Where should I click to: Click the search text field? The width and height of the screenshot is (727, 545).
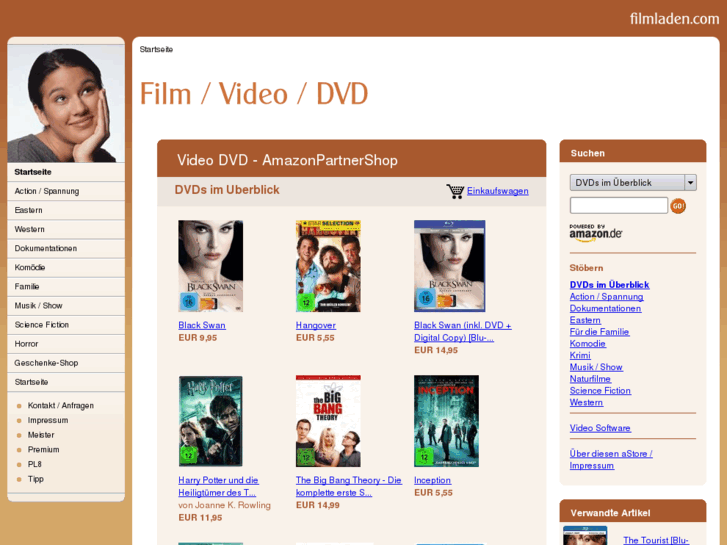coord(619,205)
